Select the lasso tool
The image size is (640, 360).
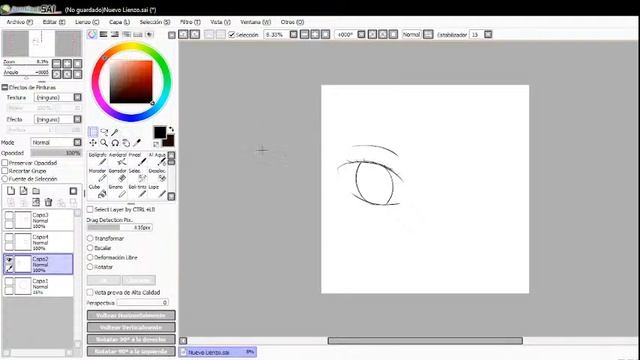[x=104, y=132]
